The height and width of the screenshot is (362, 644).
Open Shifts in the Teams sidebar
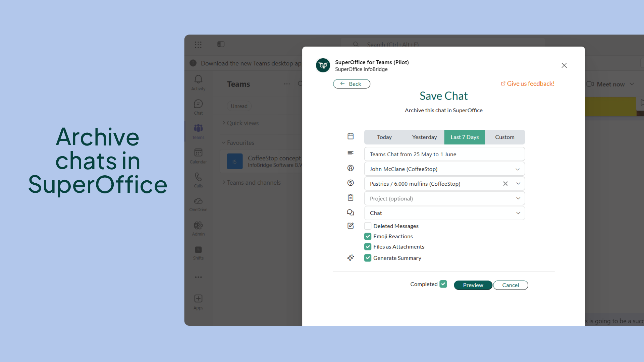coord(198,253)
